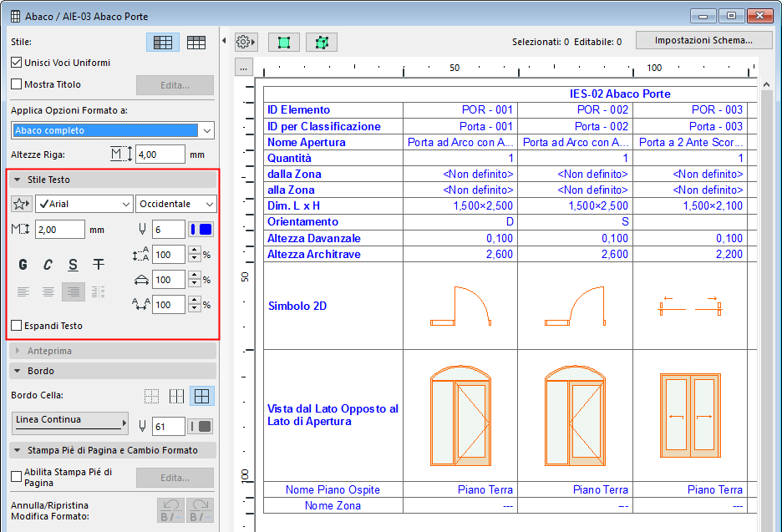The width and height of the screenshot is (782, 532).
Task: Click the blue text pen color swatch
Action: pyautogui.click(x=201, y=229)
